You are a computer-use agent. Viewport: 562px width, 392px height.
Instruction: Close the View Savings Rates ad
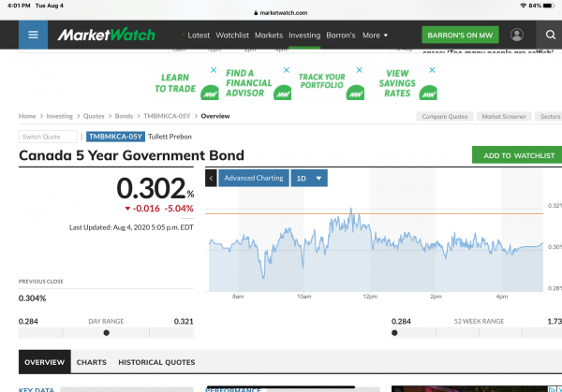click(433, 70)
